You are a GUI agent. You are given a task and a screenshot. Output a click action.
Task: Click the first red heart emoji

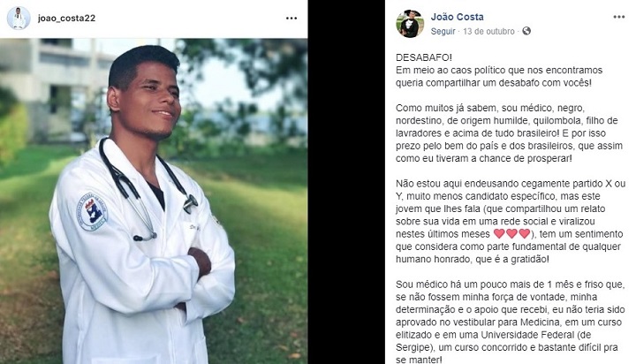pyautogui.click(x=499, y=234)
